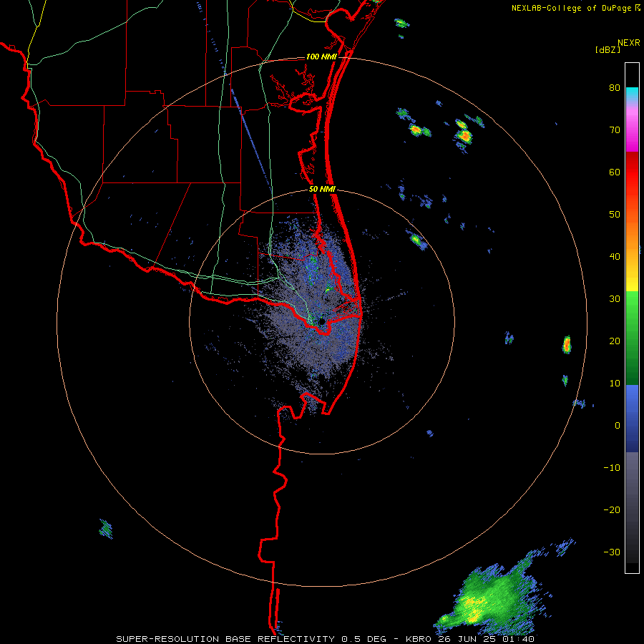644x644 pixels.
Task: Click the -20 value on the dBZ scale
Action: pyautogui.click(x=612, y=509)
